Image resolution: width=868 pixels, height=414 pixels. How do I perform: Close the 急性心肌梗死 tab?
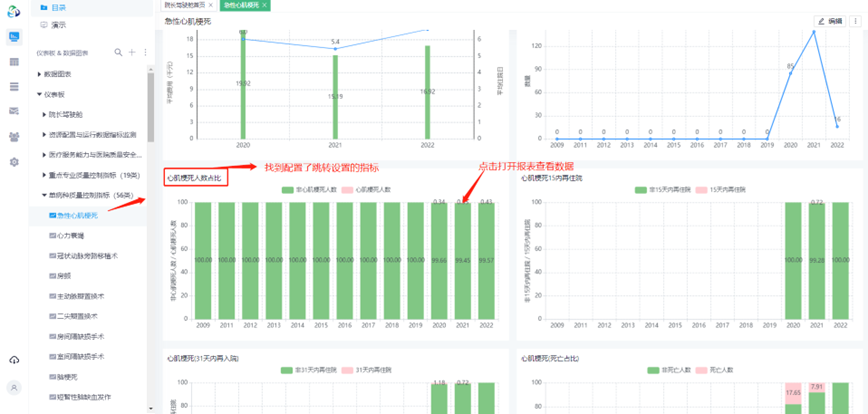[x=265, y=4]
